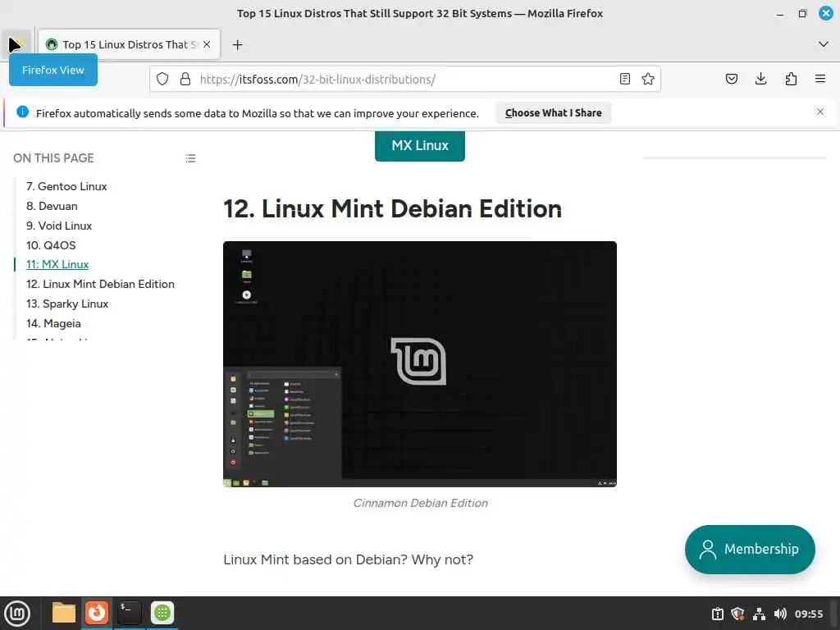
Task: Click the tracking protection shield icon
Action: coord(162,80)
